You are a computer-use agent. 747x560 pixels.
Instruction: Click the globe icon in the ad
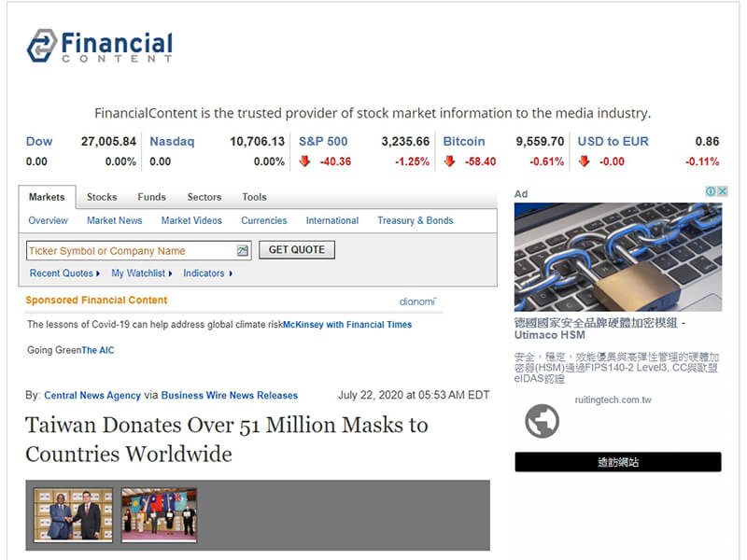(x=542, y=421)
